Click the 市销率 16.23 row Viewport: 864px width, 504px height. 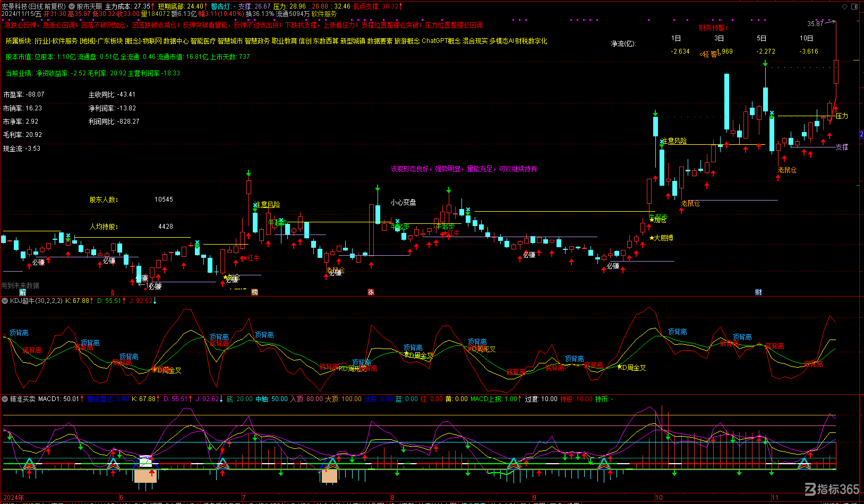click(x=22, y=108)
